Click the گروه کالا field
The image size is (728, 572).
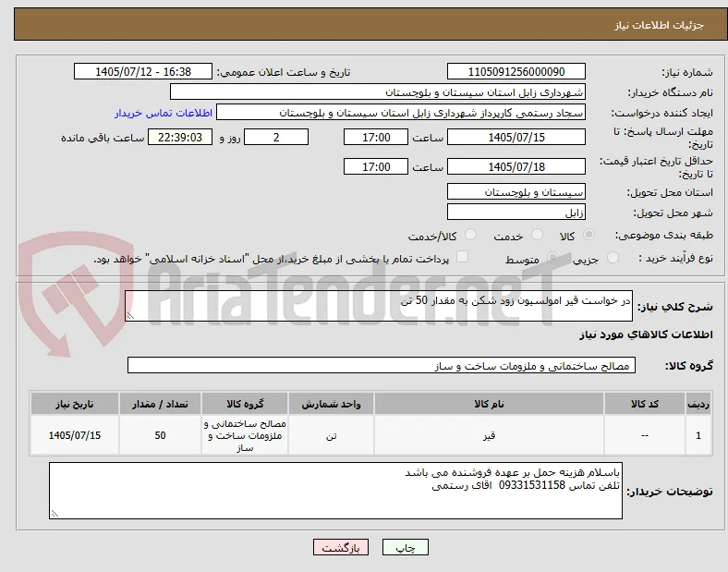[x=382, y=365]
